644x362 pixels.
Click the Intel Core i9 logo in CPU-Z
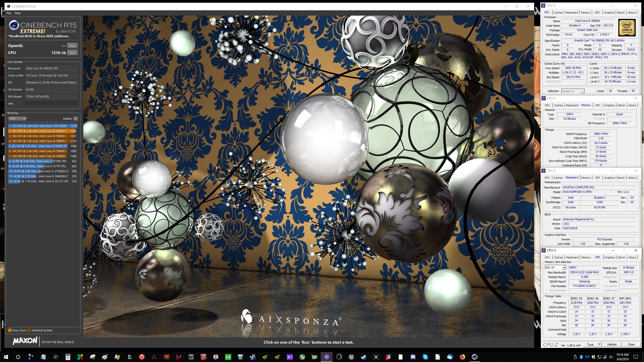click(x=627, y=28)
